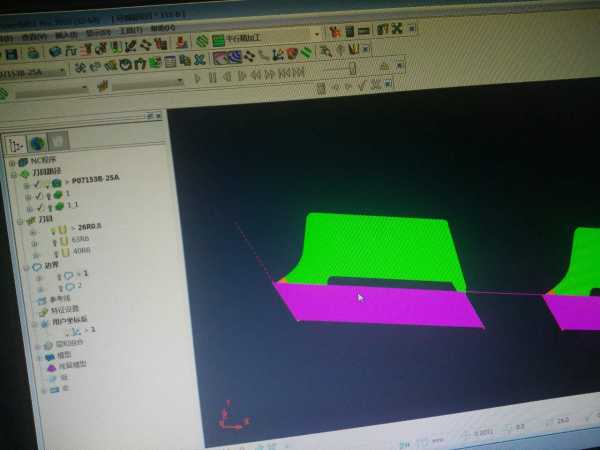Image resolution: width=600 pixels, height=450 pixels.
Task: Click the go-to-end button of the simulation controls
Action: (x=299, y=72)
